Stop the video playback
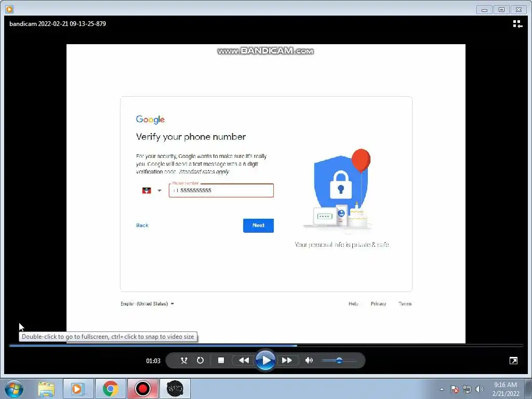The image size is (532, 399). click(221, 361)
